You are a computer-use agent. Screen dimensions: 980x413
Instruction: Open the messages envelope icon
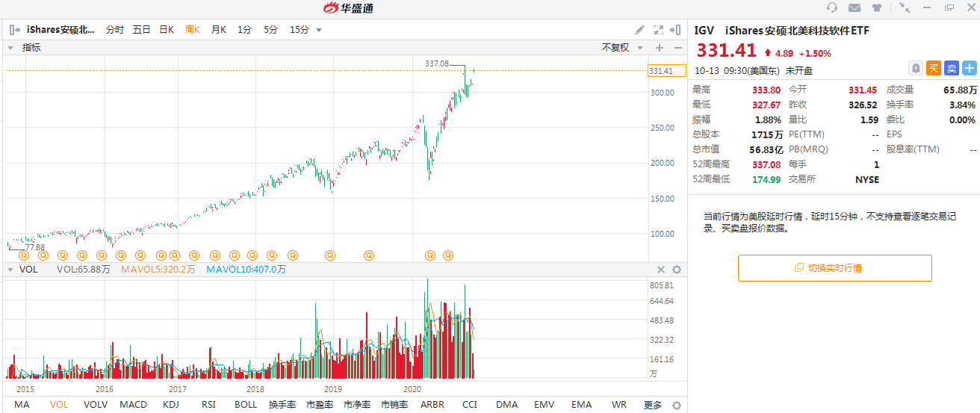point(855,8)
